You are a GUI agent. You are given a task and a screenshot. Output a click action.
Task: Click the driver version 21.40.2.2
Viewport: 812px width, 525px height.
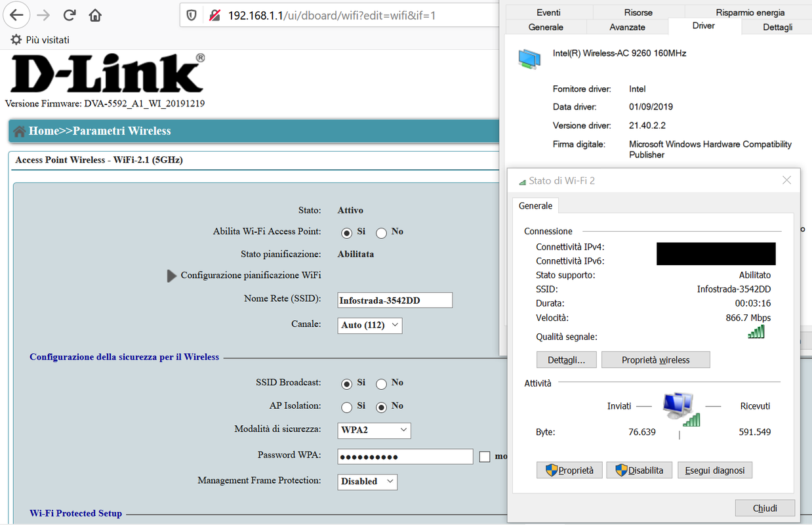click(647, 125)
